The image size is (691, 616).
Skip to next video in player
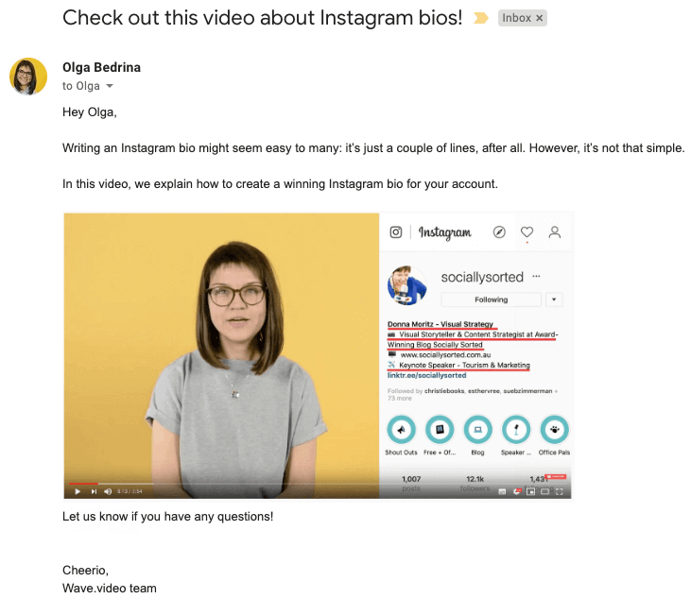click(x=94, y=491)
